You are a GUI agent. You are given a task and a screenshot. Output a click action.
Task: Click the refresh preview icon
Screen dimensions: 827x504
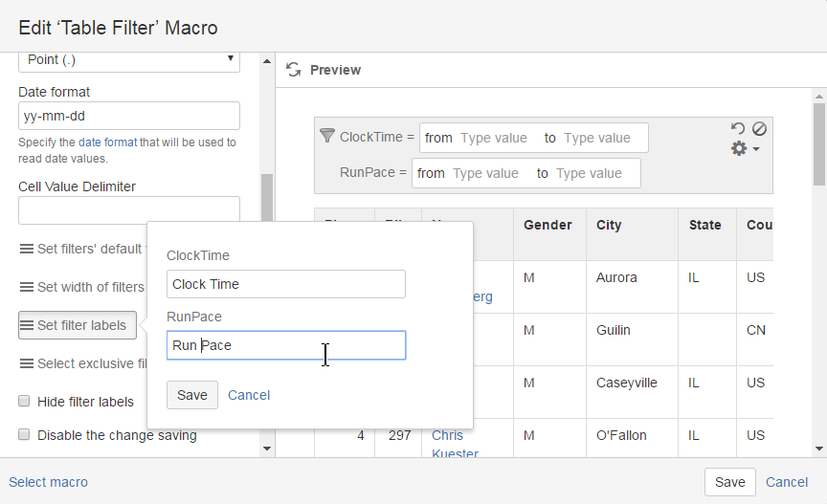tap(294, 70)
